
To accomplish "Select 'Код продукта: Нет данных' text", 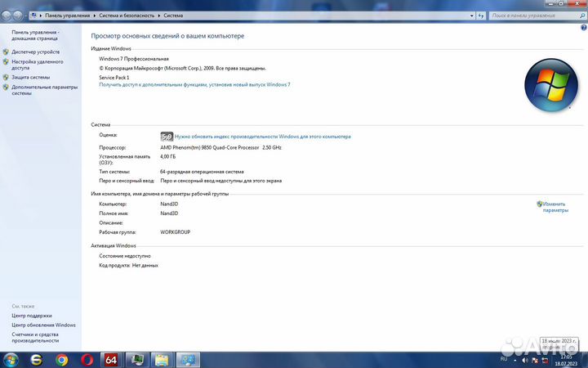I will point(129,265).
